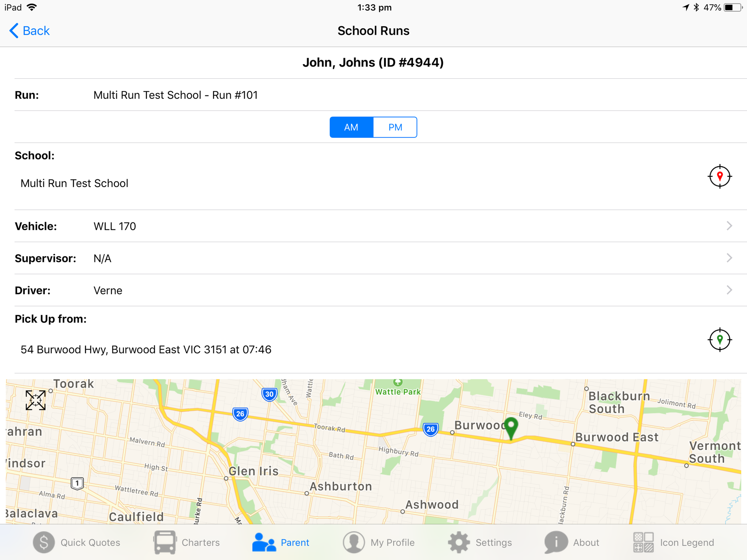Tap the WLL 170 vehicle value
The image size is (747, 560).
(115, 226)
